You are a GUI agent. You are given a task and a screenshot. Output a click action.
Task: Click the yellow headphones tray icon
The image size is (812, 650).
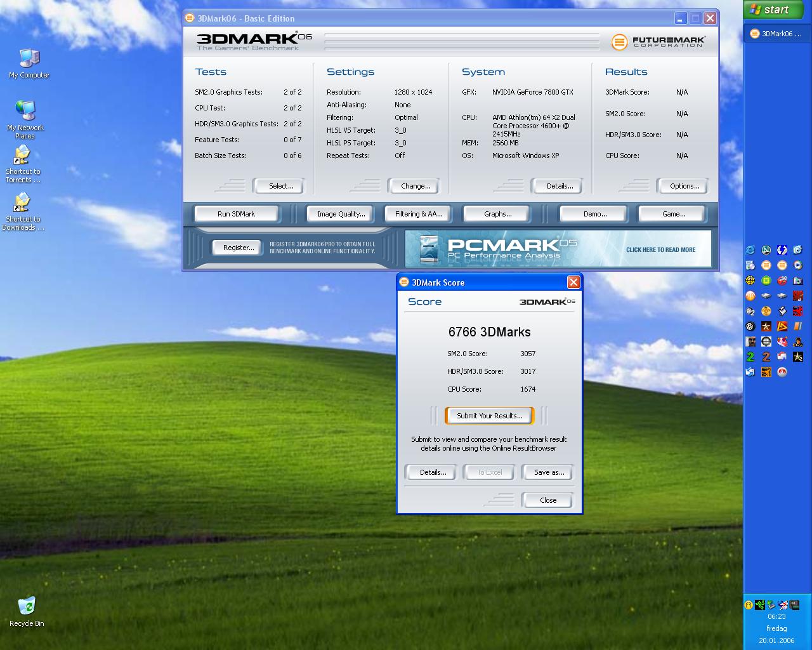(749, 605)
